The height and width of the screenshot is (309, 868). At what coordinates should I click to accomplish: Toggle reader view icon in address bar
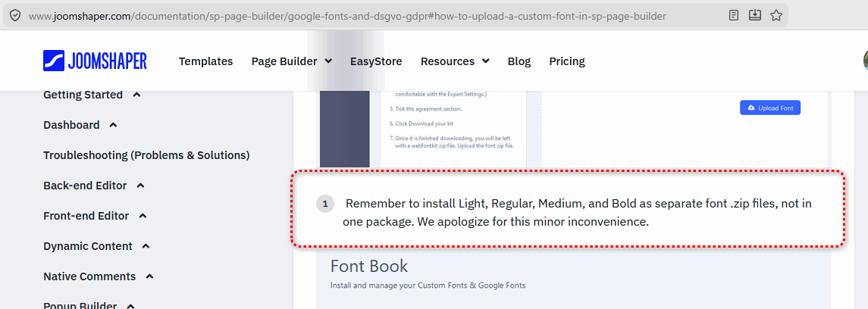pos(734,15)
